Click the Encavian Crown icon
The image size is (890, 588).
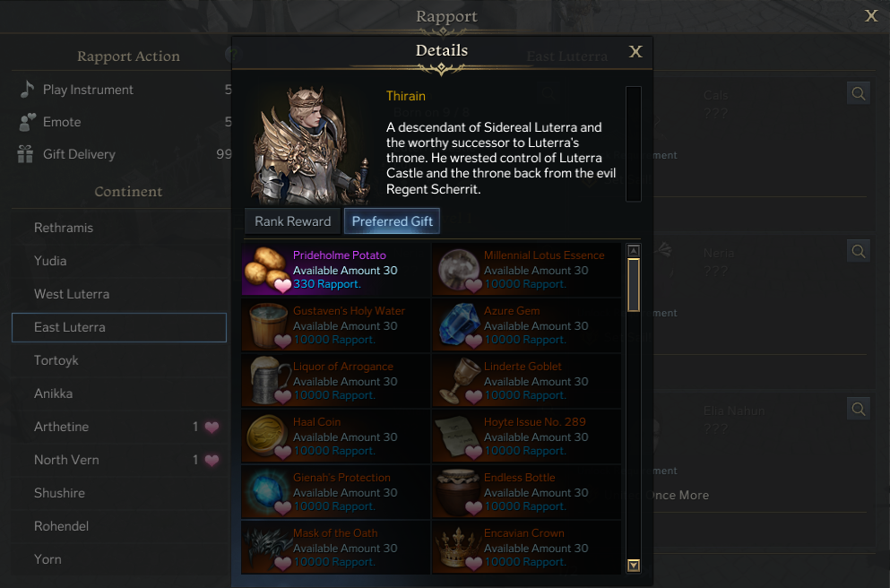[457, 548]
